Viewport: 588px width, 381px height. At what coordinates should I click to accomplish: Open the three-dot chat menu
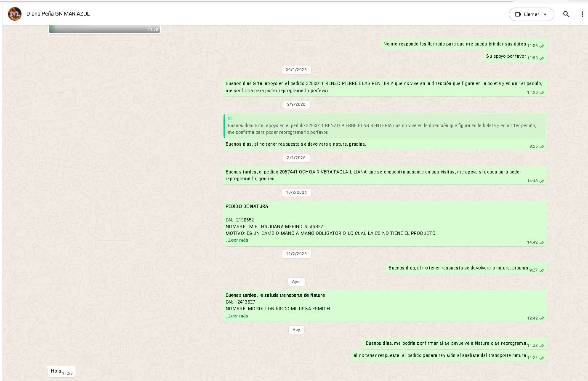point(582,14)
